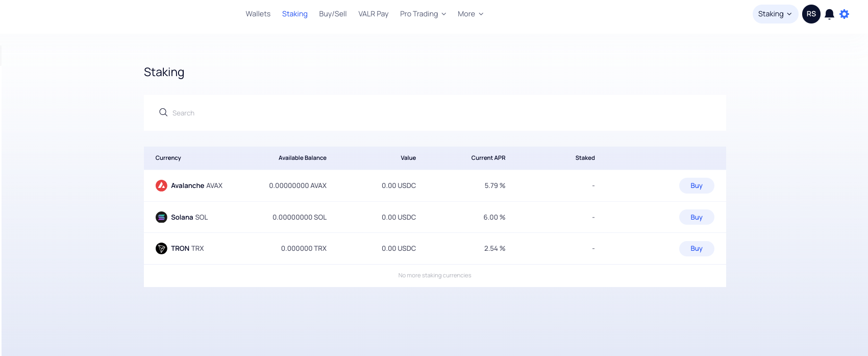Image resolution: width=868 pixels, height=356 pixels.
Task: Click the Current APR column header
Action: click(x=488, y=158)
